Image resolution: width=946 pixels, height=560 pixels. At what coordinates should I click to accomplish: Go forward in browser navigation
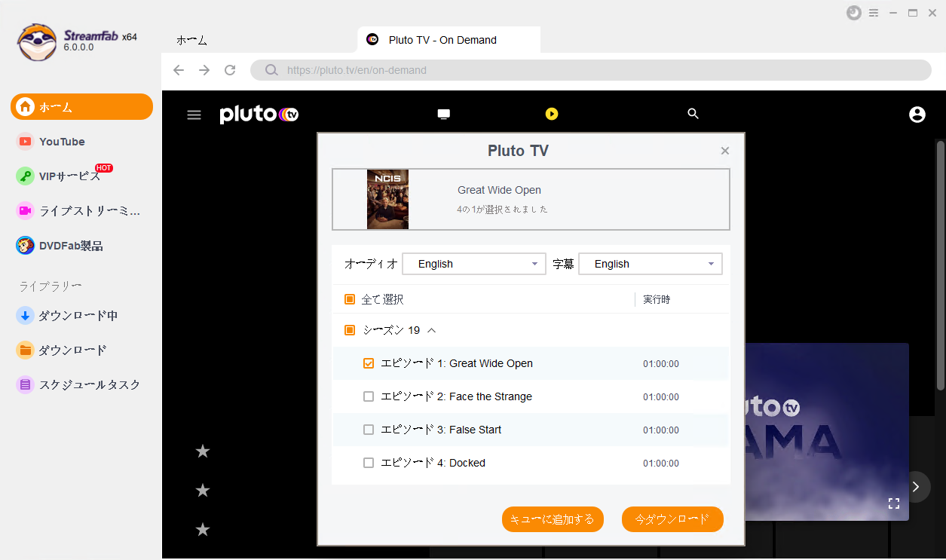(204, 70)
